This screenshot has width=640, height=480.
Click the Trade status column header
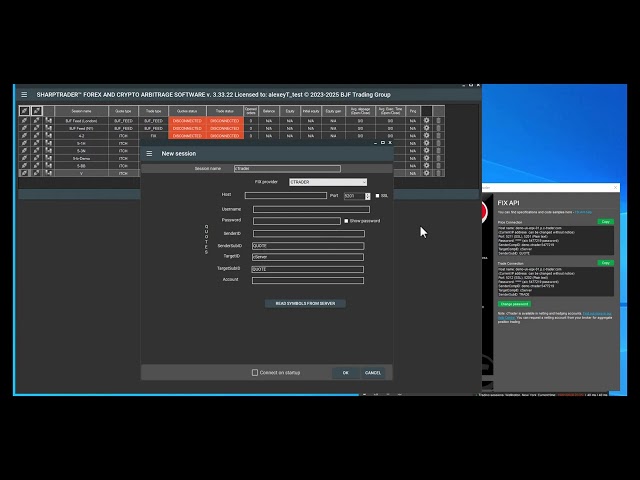225,111
